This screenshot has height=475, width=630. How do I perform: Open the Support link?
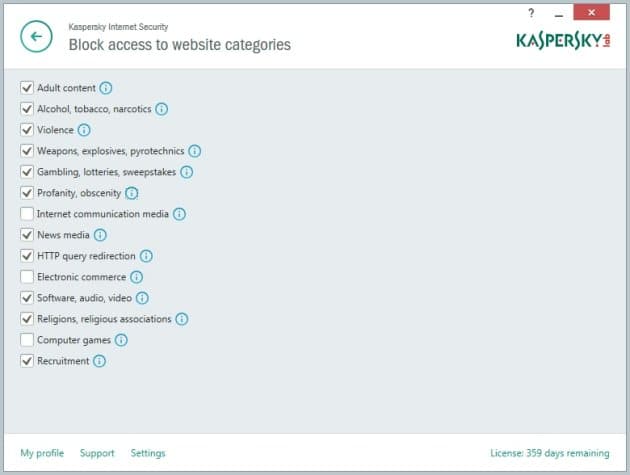click(97, 453)
